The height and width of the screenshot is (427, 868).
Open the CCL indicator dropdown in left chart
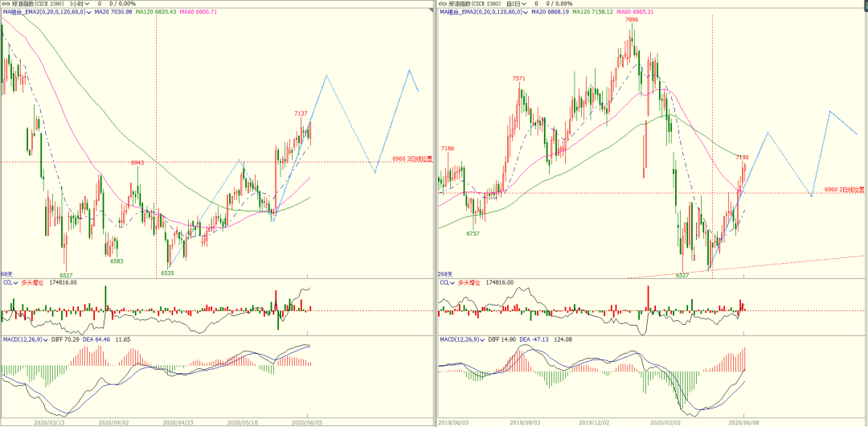click(x=17, y=282)
